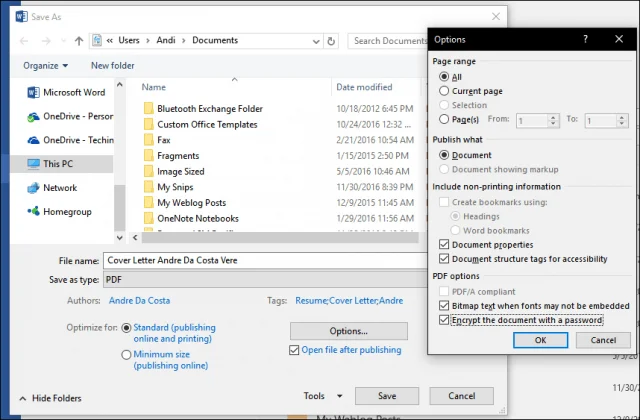
Task: Expand the Organize dropdown menu
Action: click(x=46, y=66)
